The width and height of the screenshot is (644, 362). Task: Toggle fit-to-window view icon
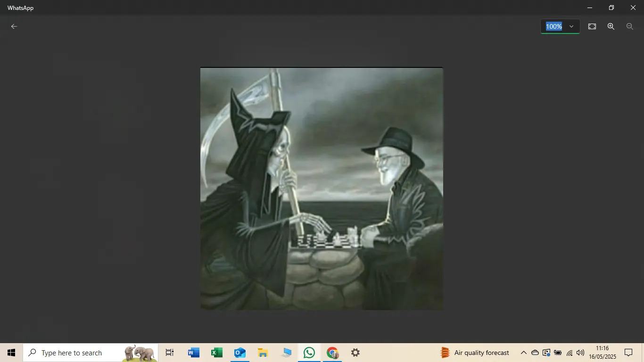(592, 26)
